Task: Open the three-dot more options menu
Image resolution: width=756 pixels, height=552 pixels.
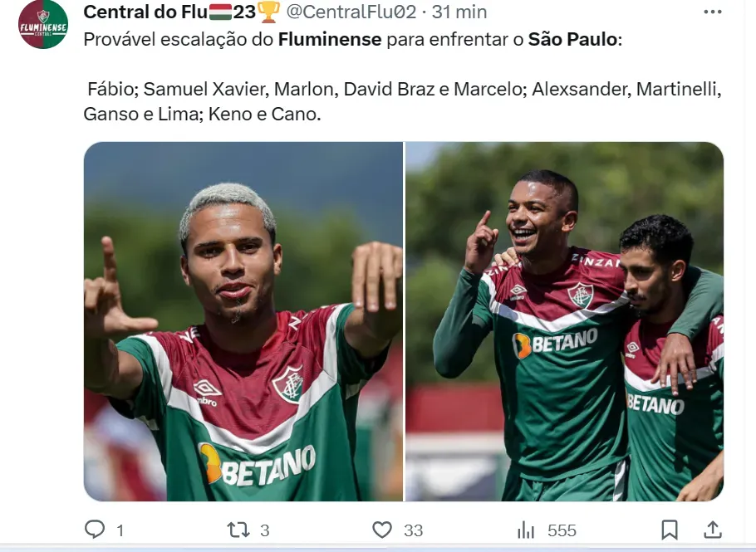Action: (x=713, y=12)
